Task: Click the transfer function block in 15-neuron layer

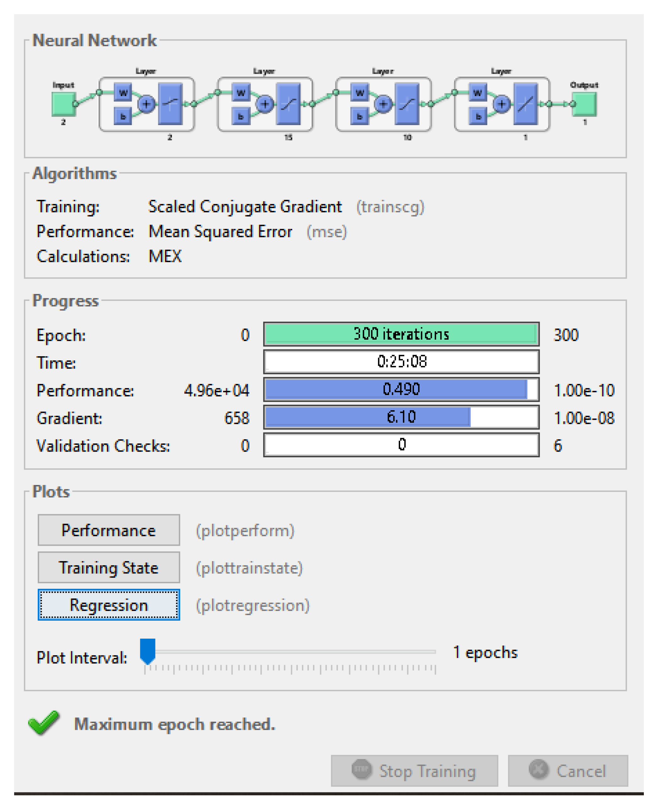Action: tap(288, 104)
